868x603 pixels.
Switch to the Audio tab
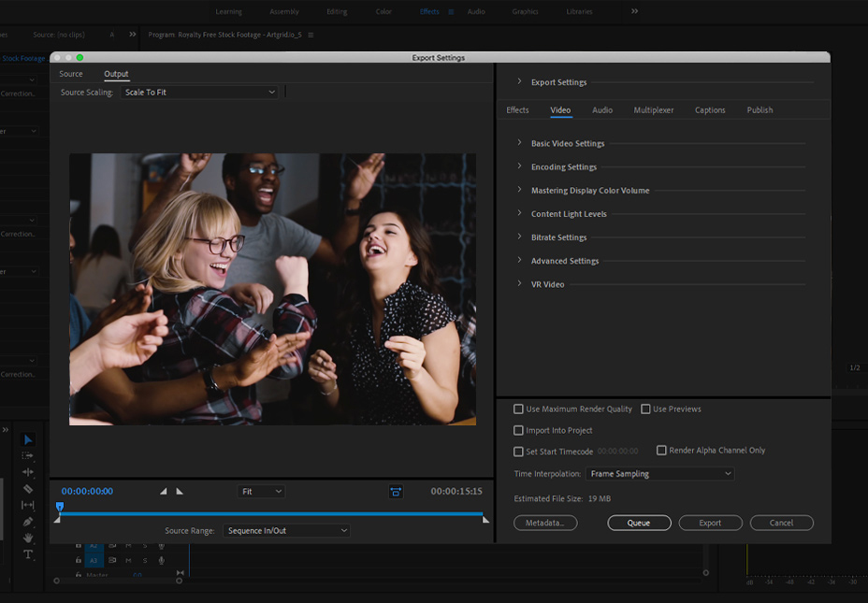[602, 110]
